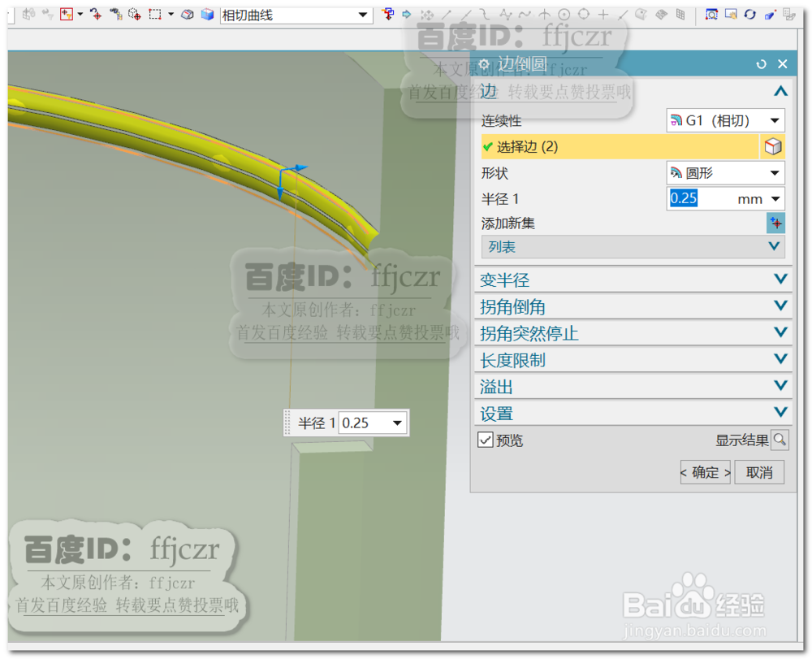
Task: Click the blue arrow follow-fillet icon
Action: click(x=407, y=14)
